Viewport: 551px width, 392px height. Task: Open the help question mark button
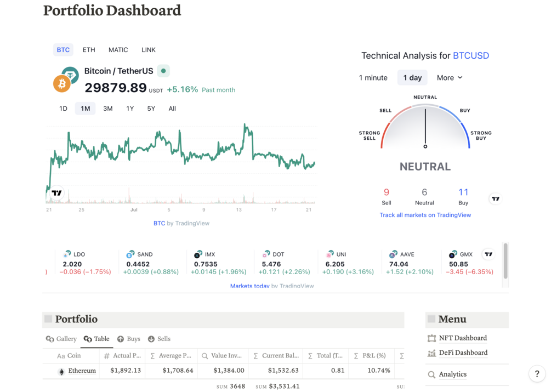pyautogui.click(x=537, y=374)
